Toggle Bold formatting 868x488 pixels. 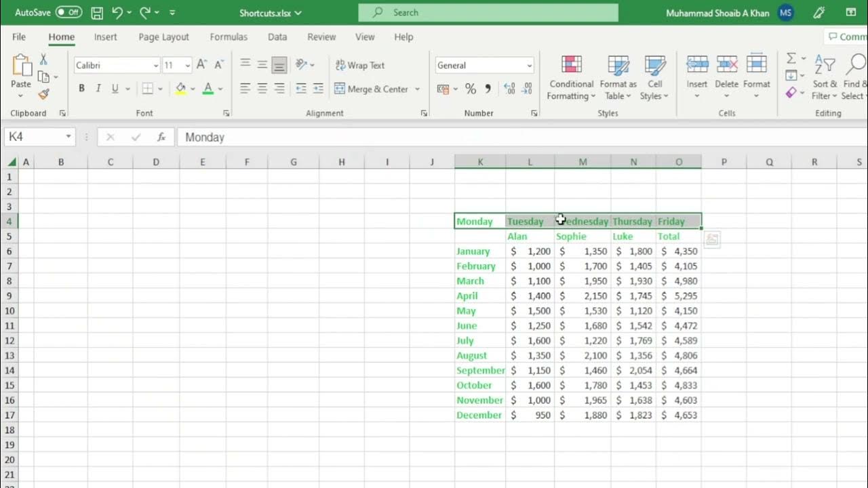pos(81,89)
